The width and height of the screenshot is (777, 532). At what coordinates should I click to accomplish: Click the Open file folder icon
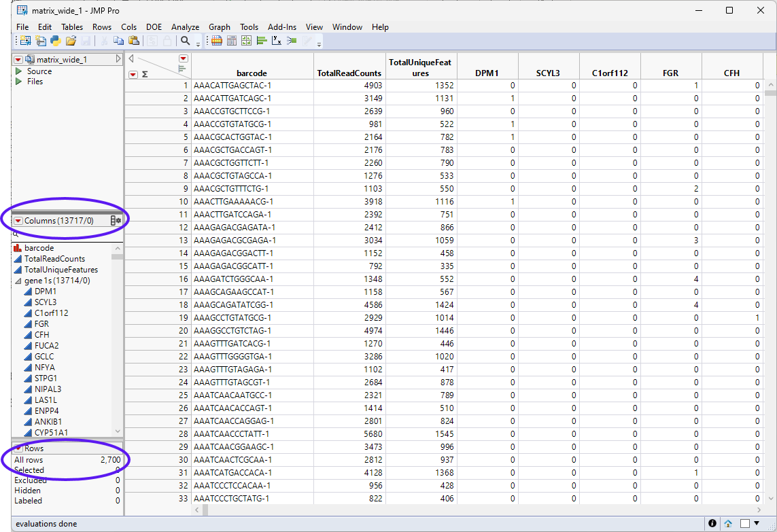point(71,41)
